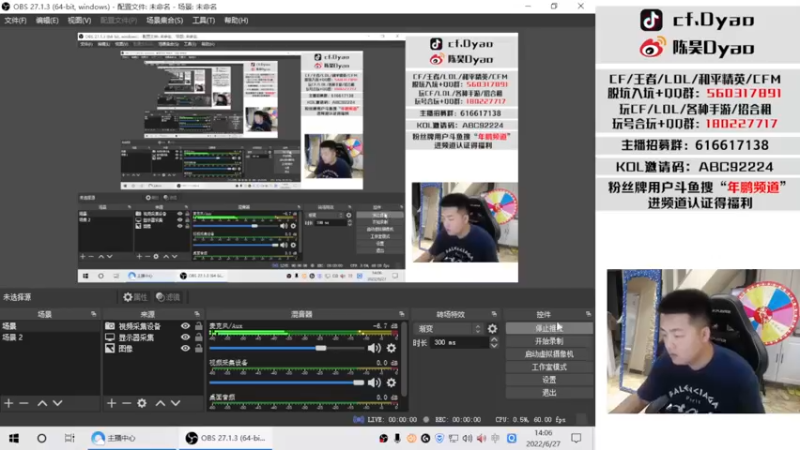Increase transition duration with up arrow
800x450 pixels.
click(494, 340)
